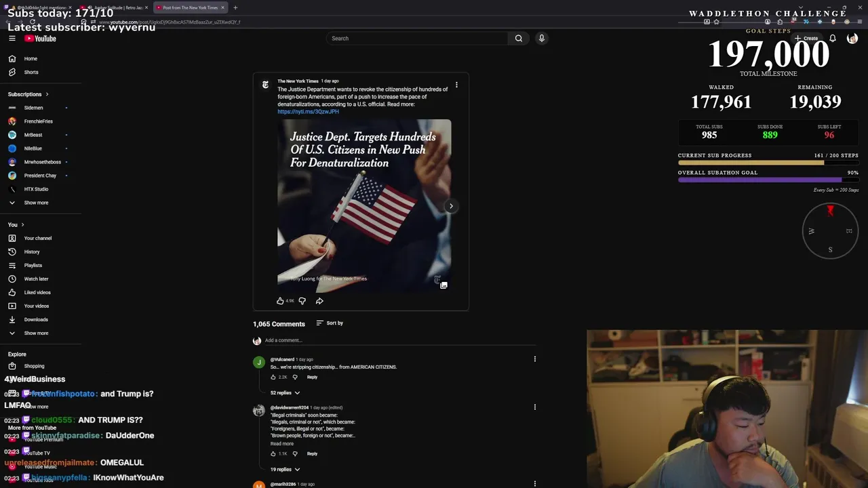The image size is (868, 488).
Task: Like the @Vulcanerd comment
Action: [x=273, y=377]
